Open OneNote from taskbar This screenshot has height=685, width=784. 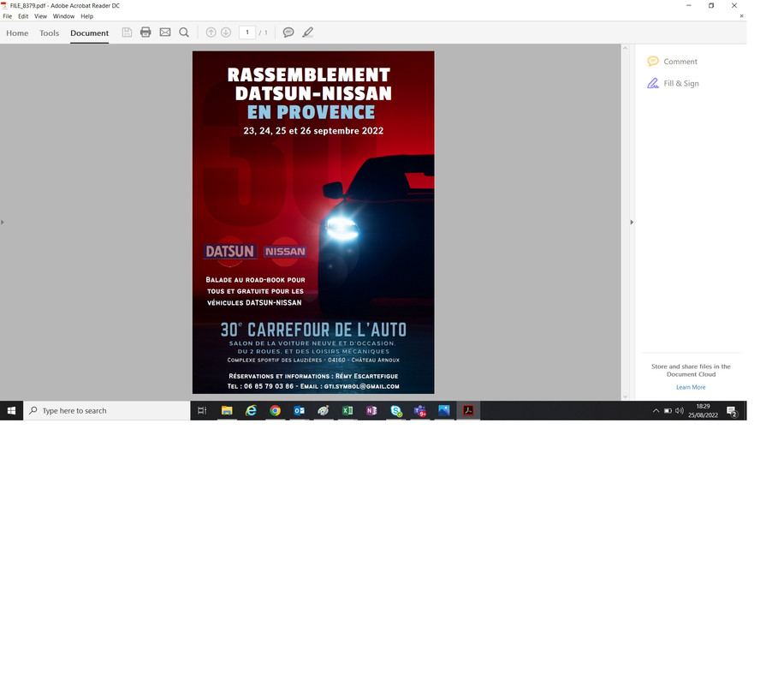click(371, 411)
